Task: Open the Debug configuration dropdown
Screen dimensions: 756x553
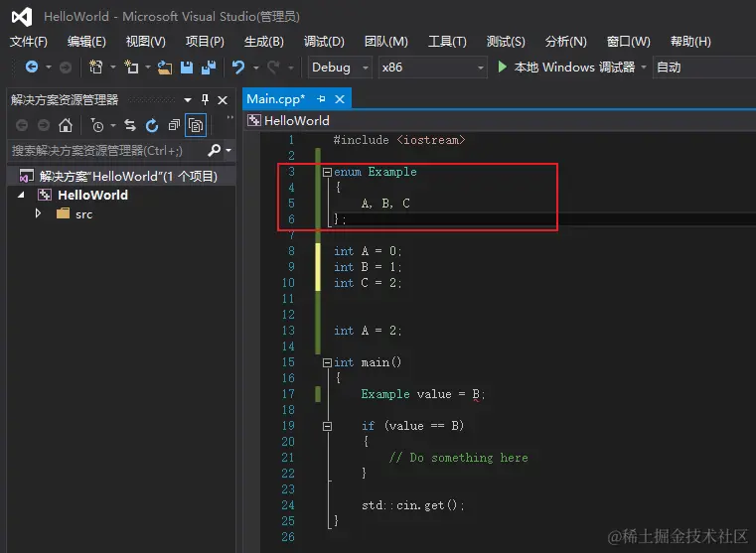Action: coord(340,68)
